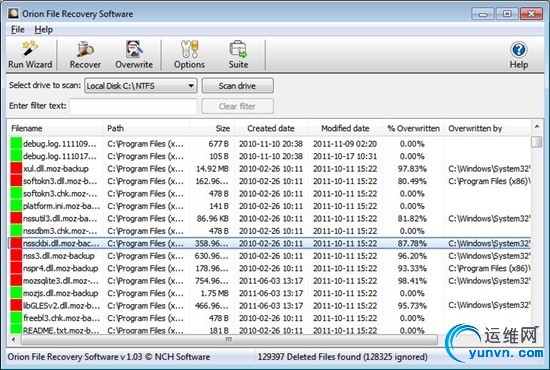The width and height of the screenshot is (550, 370).
Task: Sort by the Created date column header
Action: click(x=271, y=128)
